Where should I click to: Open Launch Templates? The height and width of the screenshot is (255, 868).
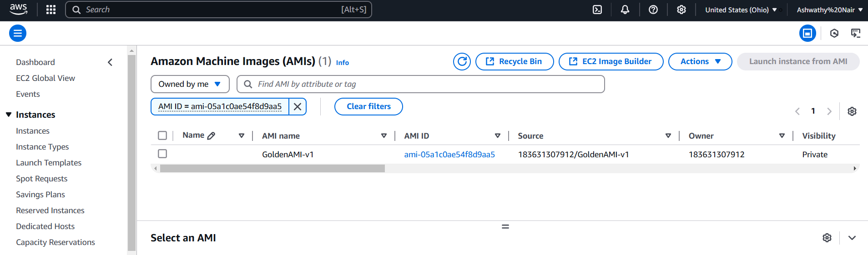[49, 163]
